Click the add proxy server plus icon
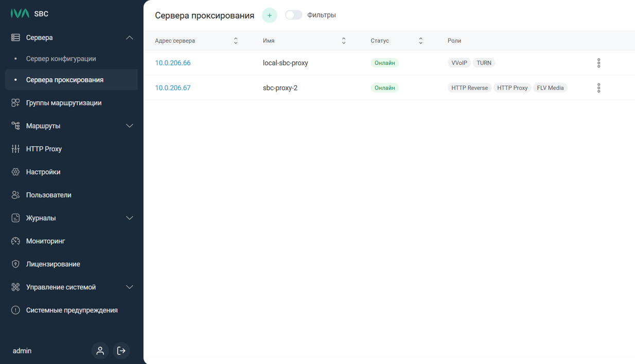 click(269, 15)
